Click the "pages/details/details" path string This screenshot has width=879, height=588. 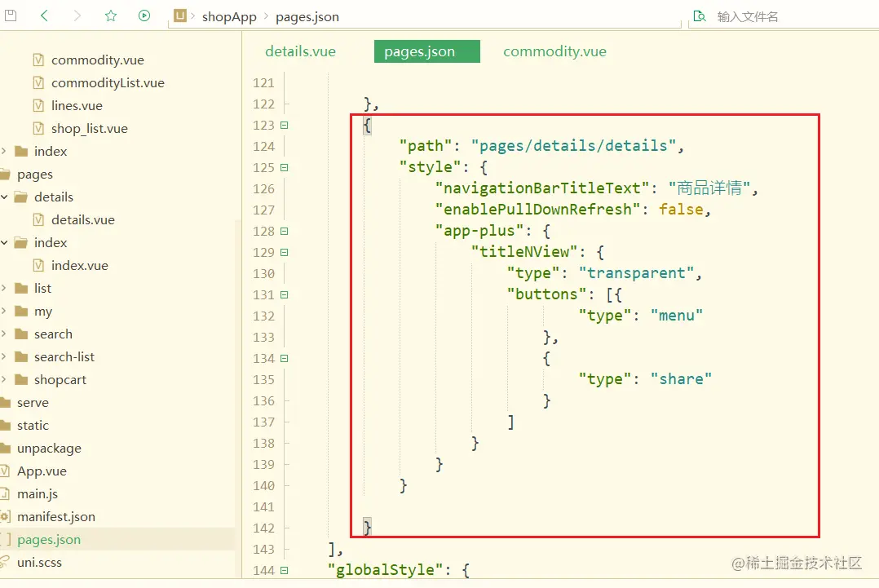click(x=573, y=146)
